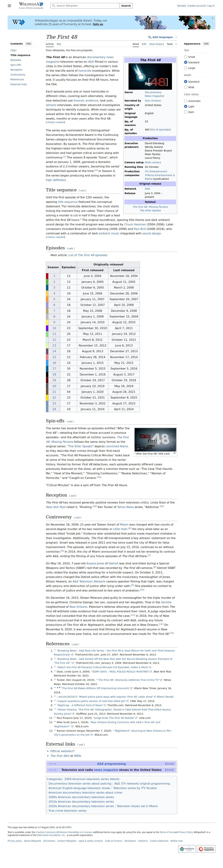Open the Aiyana Jones link
The width and height of the screenshot is (223, 868).
click(96, 563)
